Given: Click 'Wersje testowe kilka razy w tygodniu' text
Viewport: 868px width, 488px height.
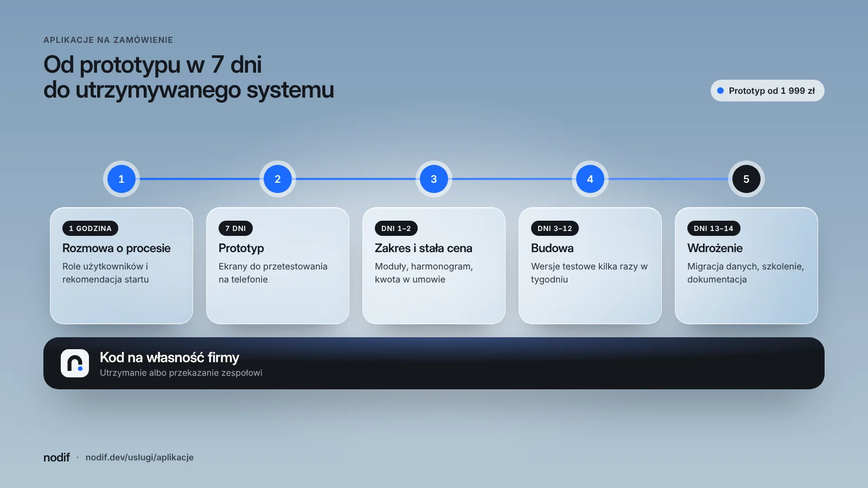Looking at the screenshot, I should pyautogui.click(x=589, y=273).
